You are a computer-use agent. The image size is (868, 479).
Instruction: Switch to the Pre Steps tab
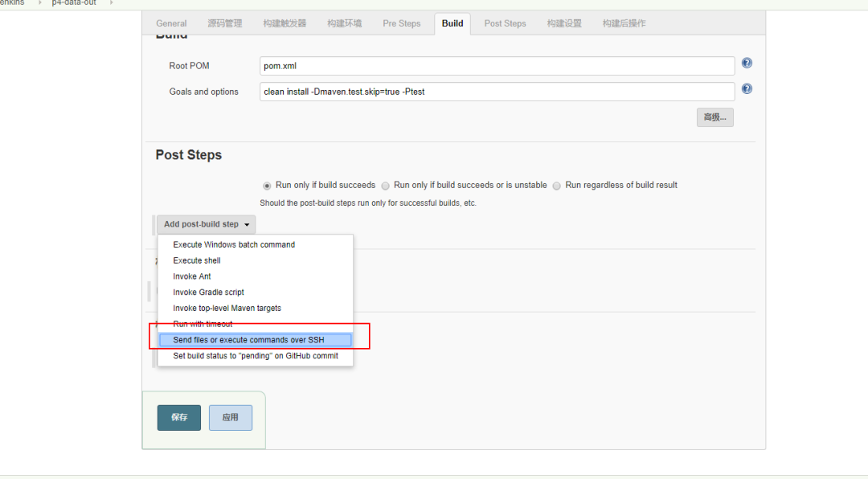point(401,23)
